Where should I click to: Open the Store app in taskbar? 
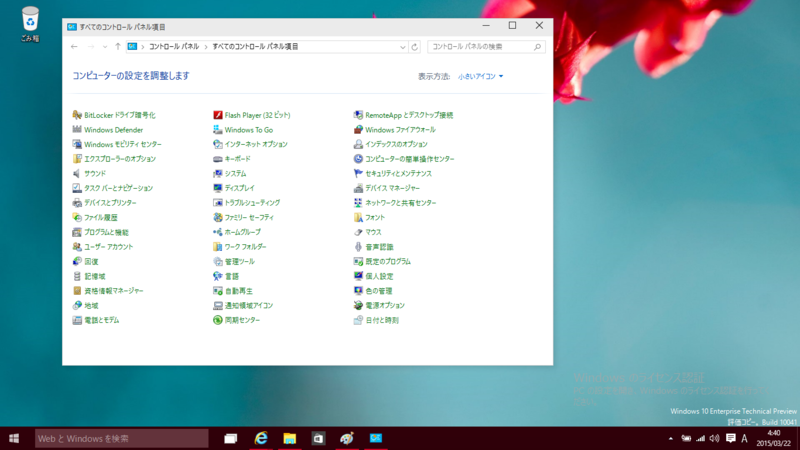click(318, 438)
